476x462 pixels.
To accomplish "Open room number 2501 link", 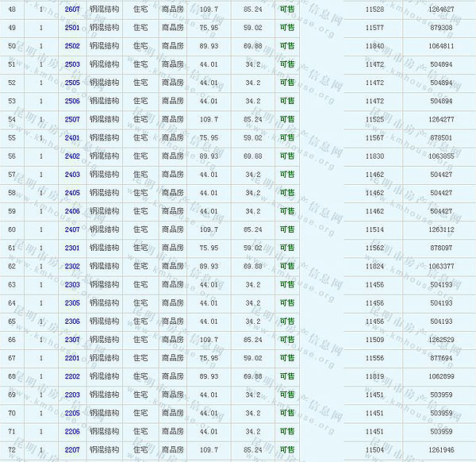I will pos(72,28).
